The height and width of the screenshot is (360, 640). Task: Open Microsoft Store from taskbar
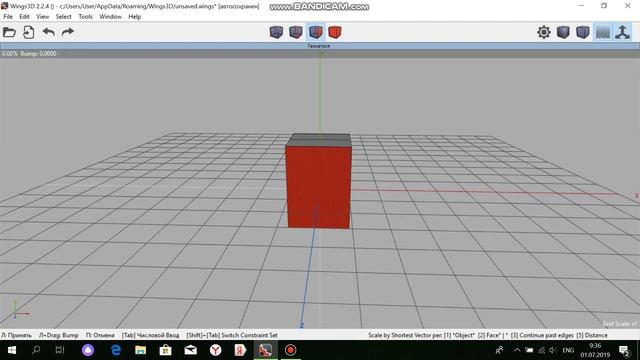(165, 350)
